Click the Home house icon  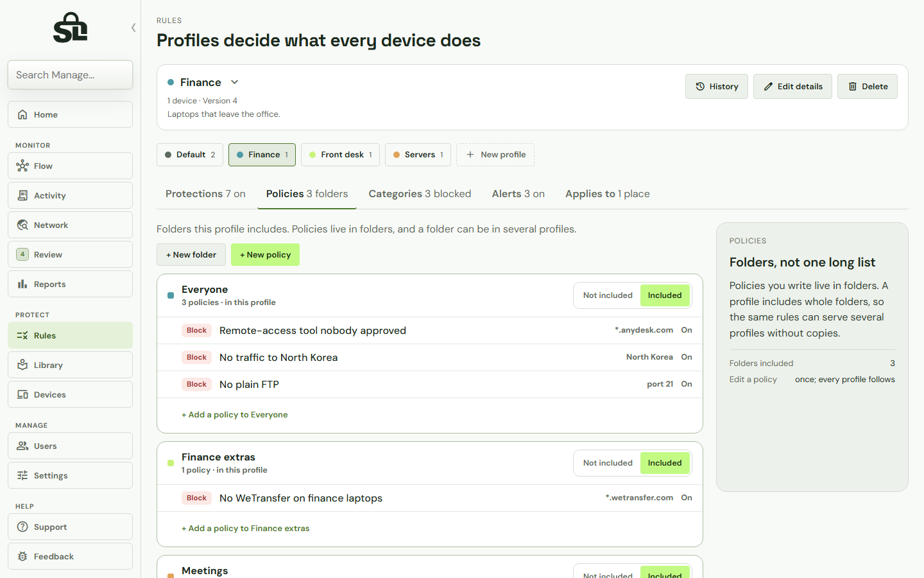coord(22,114)
